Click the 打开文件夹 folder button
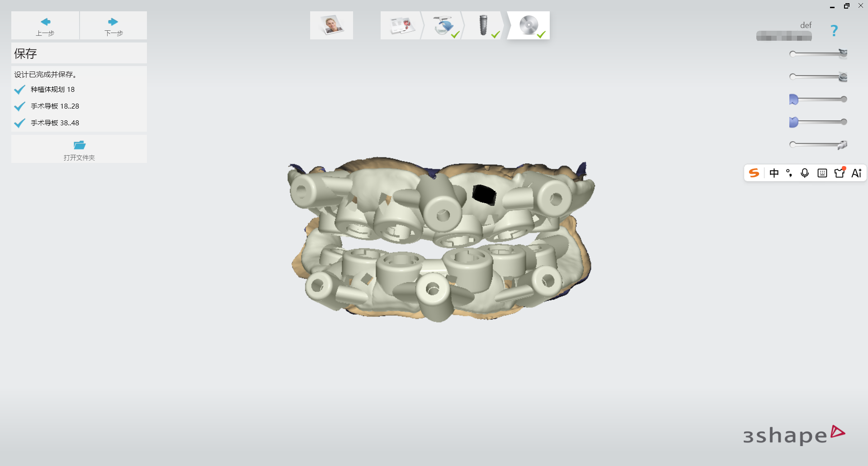The width and height of the screenshot is (868, 466). (x=79, y=149)
